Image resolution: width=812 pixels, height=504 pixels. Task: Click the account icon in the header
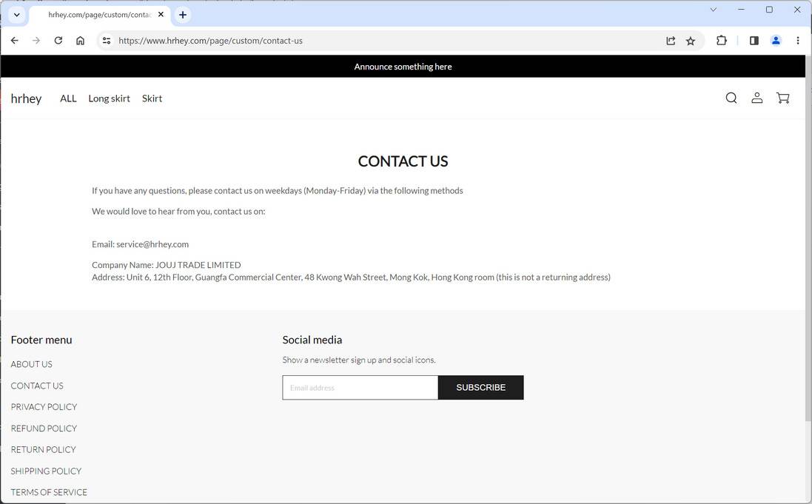(756, 97)
